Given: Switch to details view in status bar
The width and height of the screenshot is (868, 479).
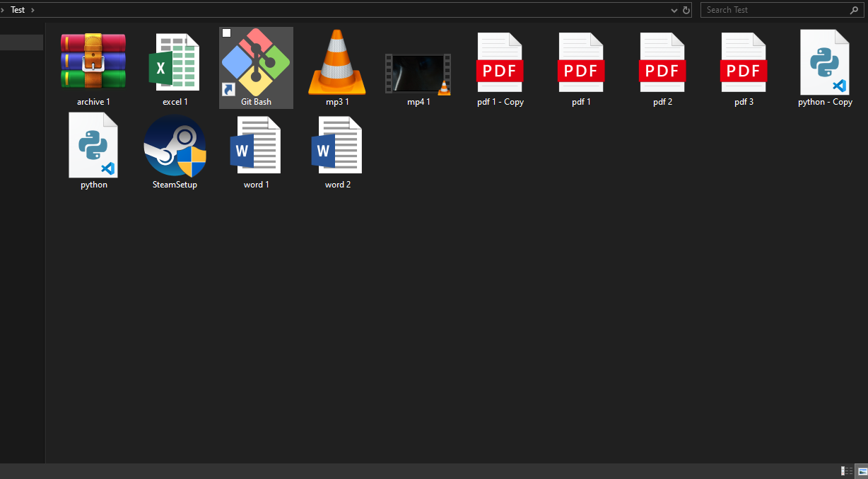Looking at the screenshot, I should (846, 471).
